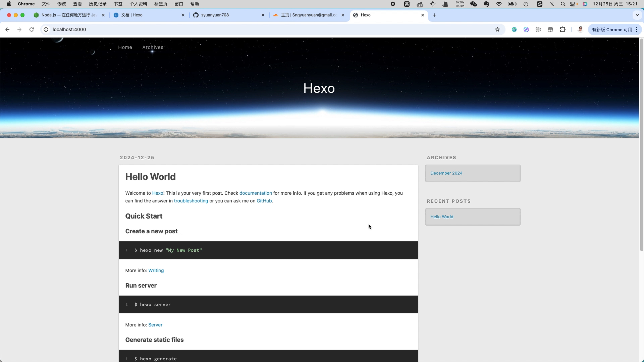Click the page vertical scrollbar

click(641, 145)
